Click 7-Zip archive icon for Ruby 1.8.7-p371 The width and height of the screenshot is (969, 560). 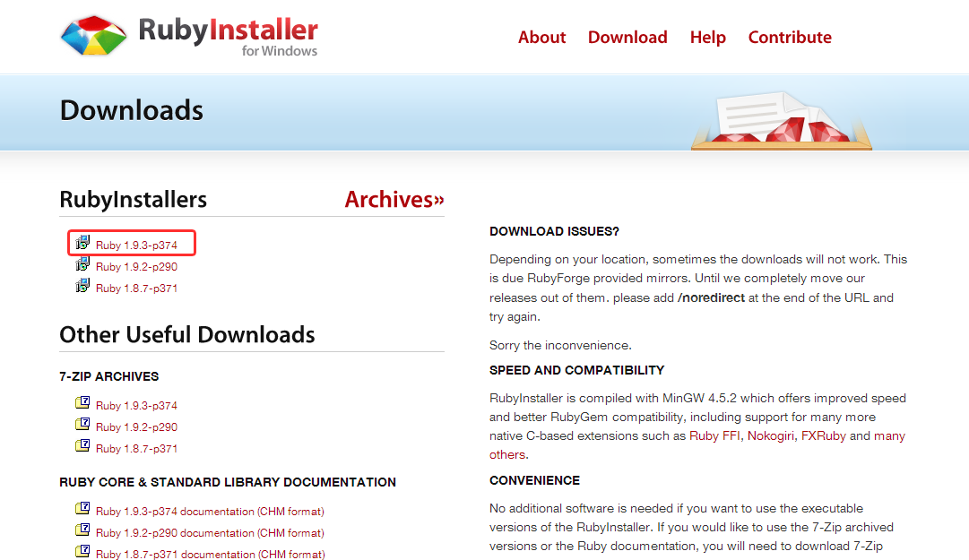[83, 447]
